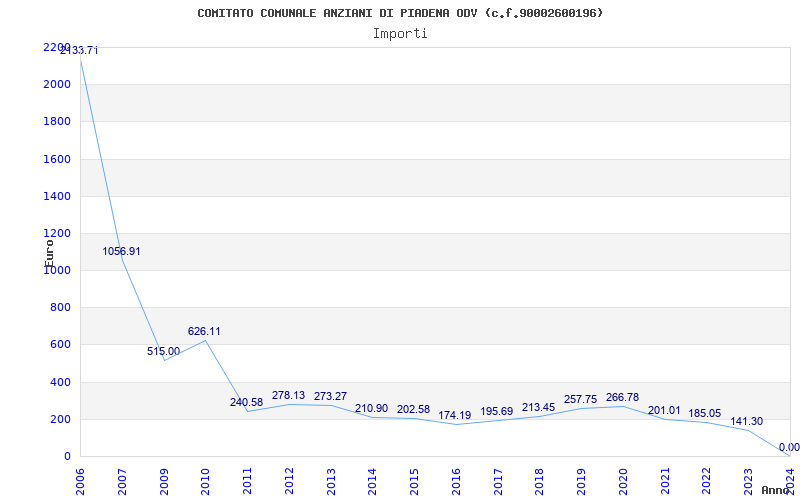Click the 2024 x-axis year label
This screenshot has width=800, height=500.
pyautogui.click(x=790, y=481)
